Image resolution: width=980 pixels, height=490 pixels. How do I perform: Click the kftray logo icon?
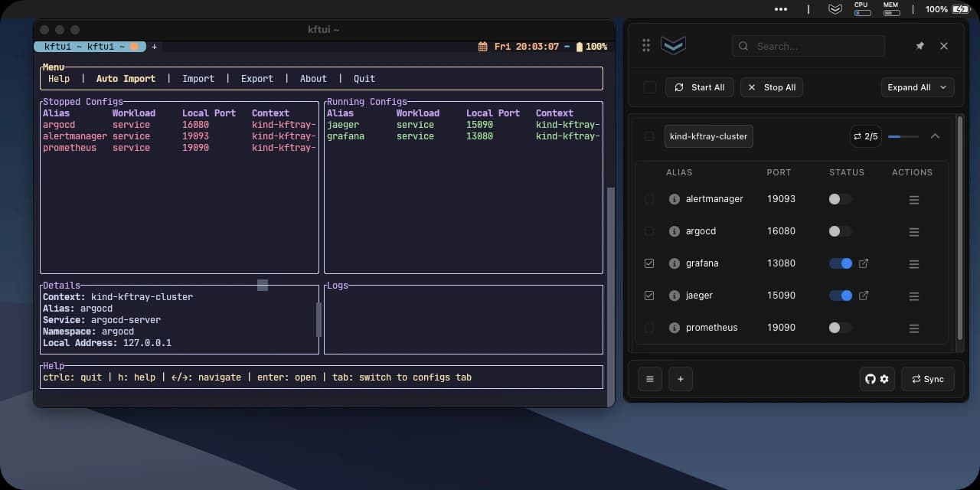click(672, 45)
